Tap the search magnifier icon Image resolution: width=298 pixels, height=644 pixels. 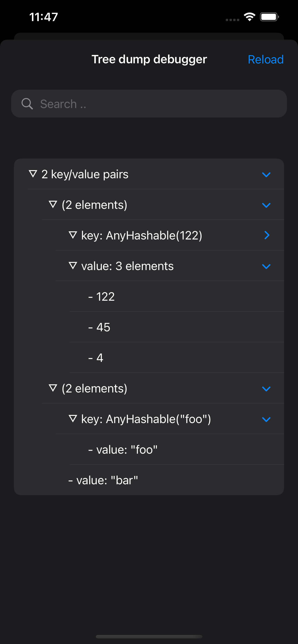click(27, 104)
